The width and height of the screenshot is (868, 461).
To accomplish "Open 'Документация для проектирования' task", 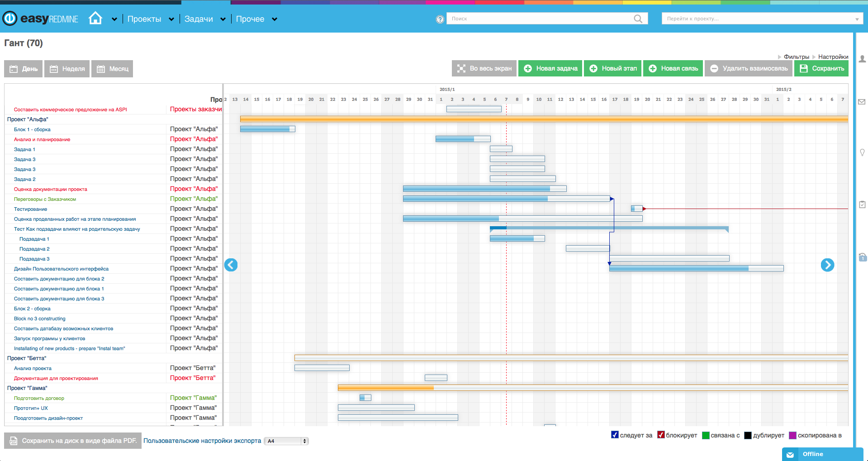I will pyautogui.click(x=56, y=378).
